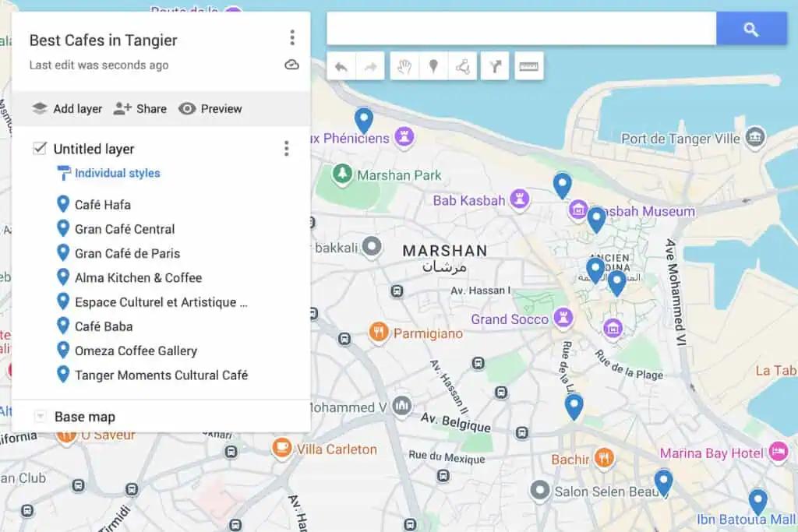Click Add layer

pos(67,109)
